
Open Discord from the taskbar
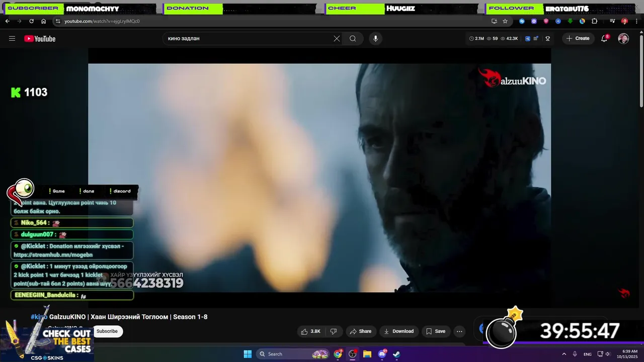382,354
